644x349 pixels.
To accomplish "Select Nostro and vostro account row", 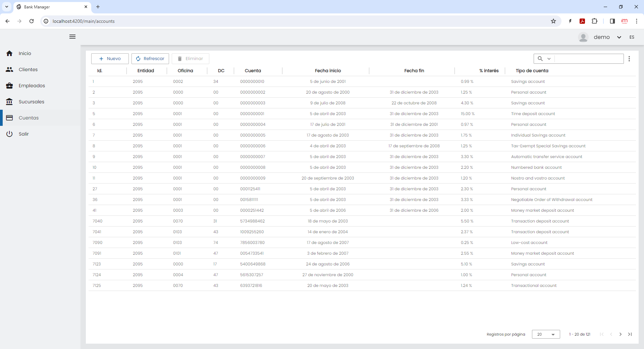I will point(362,178).
